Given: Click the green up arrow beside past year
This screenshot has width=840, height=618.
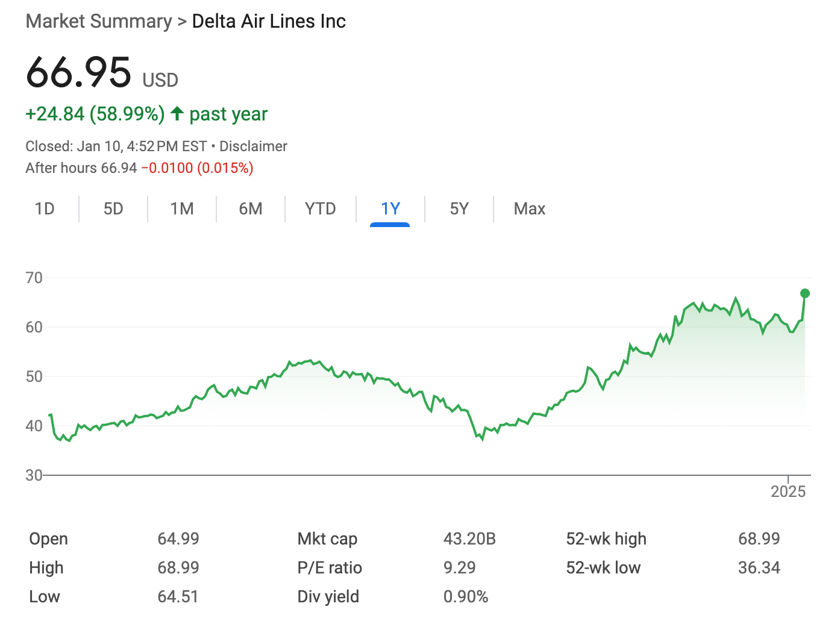Looking at the screenshot, I should coord(177,113).
